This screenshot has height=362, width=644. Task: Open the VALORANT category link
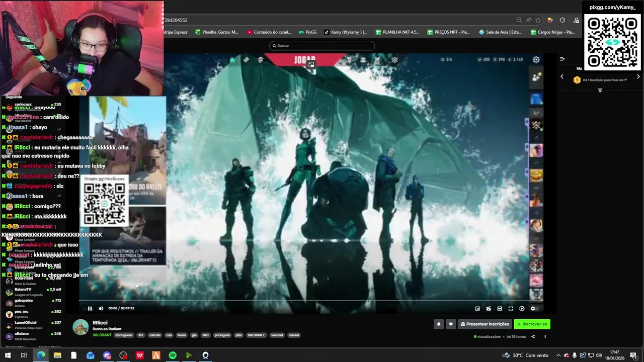click(x=102, y=335)
